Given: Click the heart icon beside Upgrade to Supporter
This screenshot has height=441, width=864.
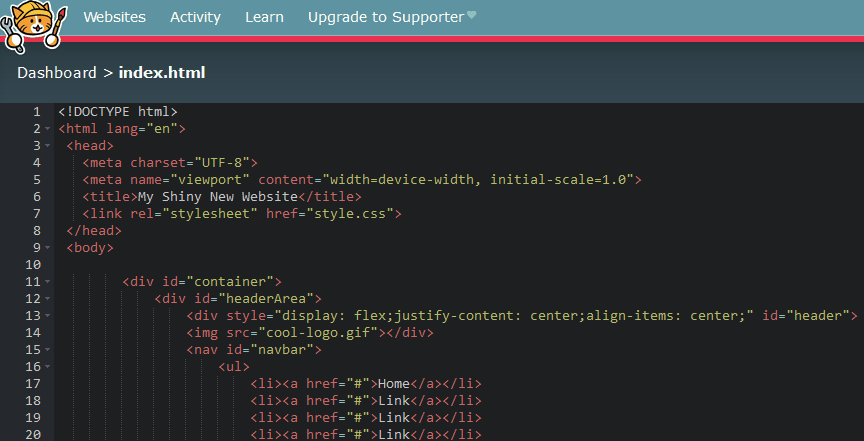Looking at the screenshot, I should point(471,15).
